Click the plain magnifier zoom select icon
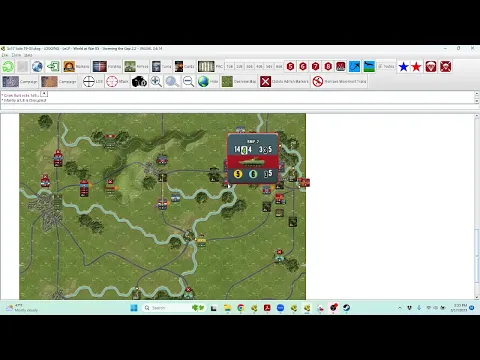 click(172, 81)
